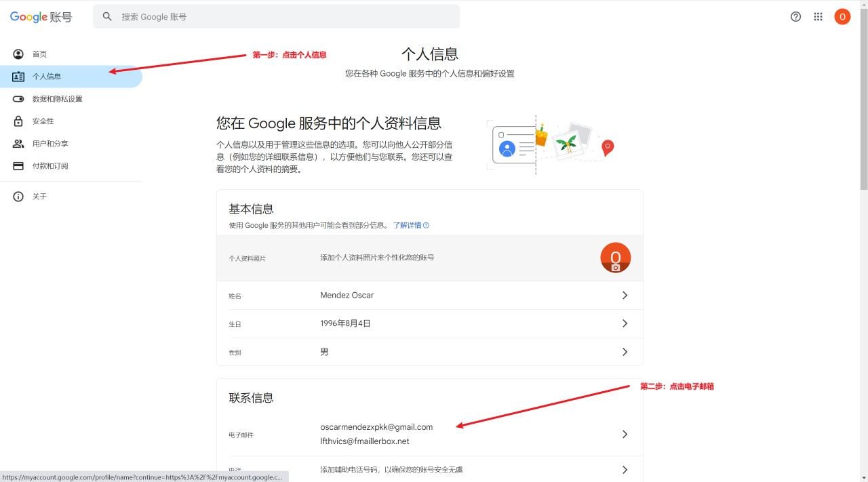This screenshot has width=868, height=482.
Task: Expand the 生日 row chevron
Action: (x=625, y=324)
